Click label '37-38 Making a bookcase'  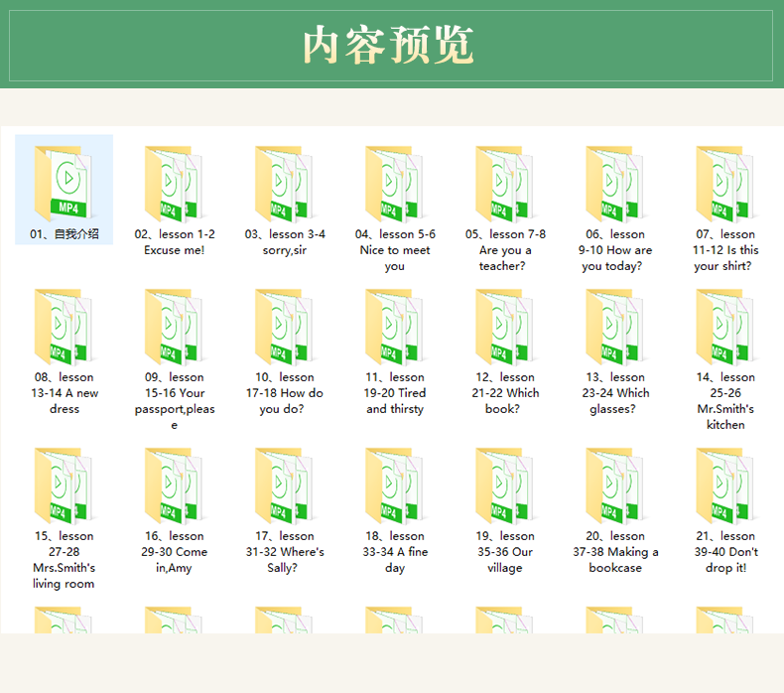point(615,552)
